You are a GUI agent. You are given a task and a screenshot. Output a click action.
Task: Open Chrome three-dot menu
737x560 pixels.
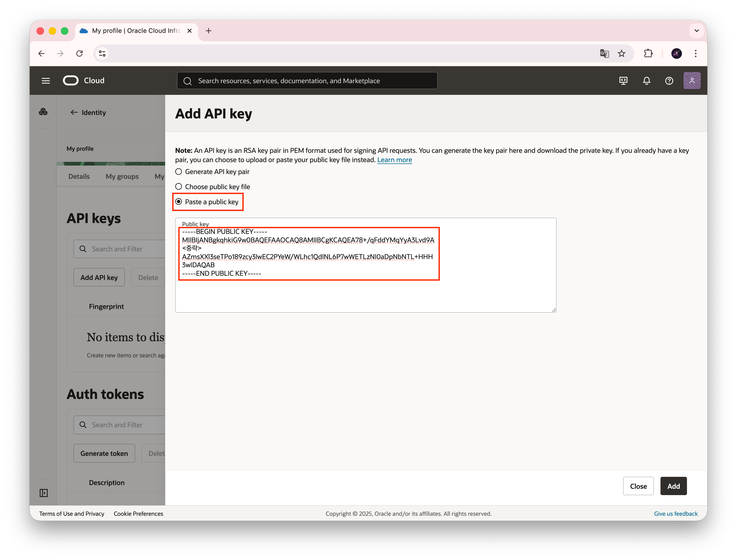695,53
